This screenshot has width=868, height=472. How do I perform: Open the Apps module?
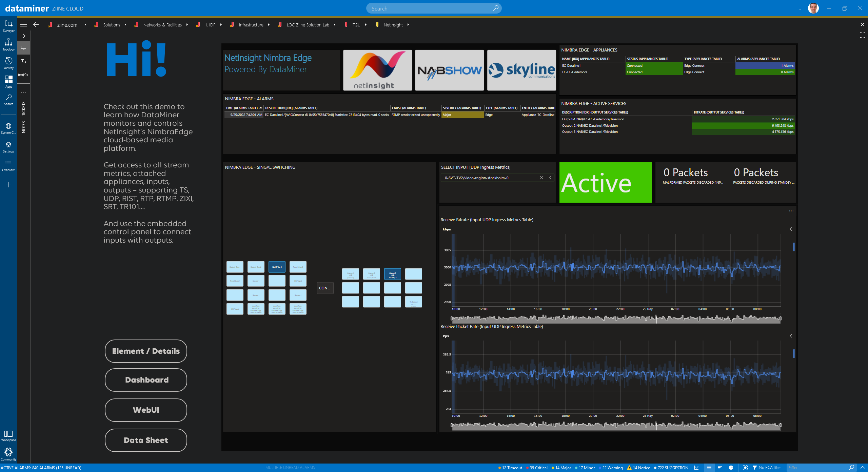point(8,82)
